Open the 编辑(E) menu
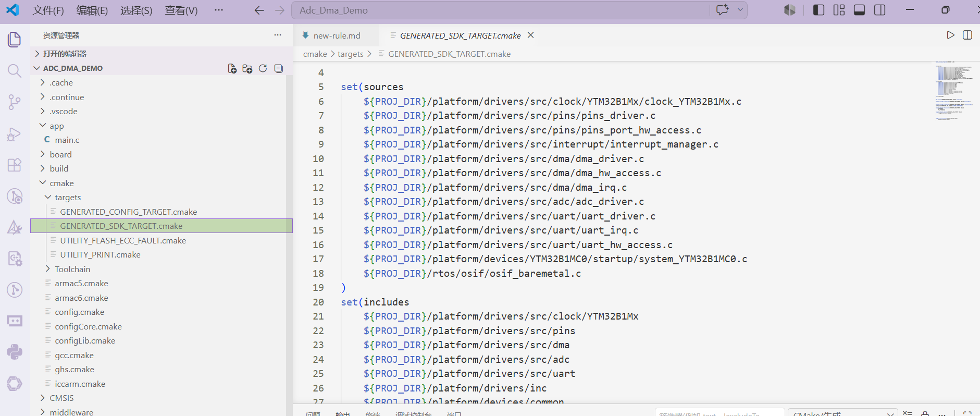Screen dimensions: 980x416 pyautogui.click(x=92, y=10)
